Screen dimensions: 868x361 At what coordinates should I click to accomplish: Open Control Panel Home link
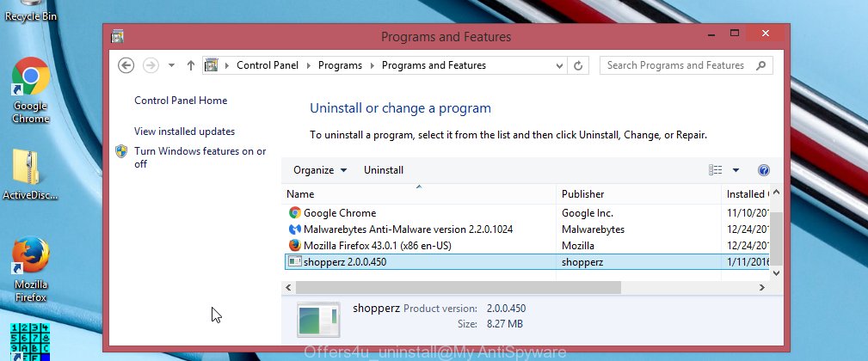point(181,101)
